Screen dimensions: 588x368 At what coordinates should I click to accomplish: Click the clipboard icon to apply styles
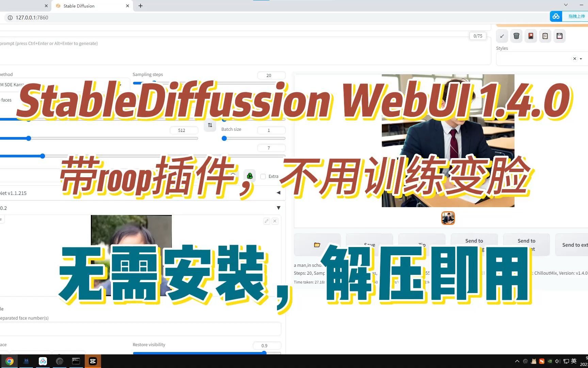(545, 36)
